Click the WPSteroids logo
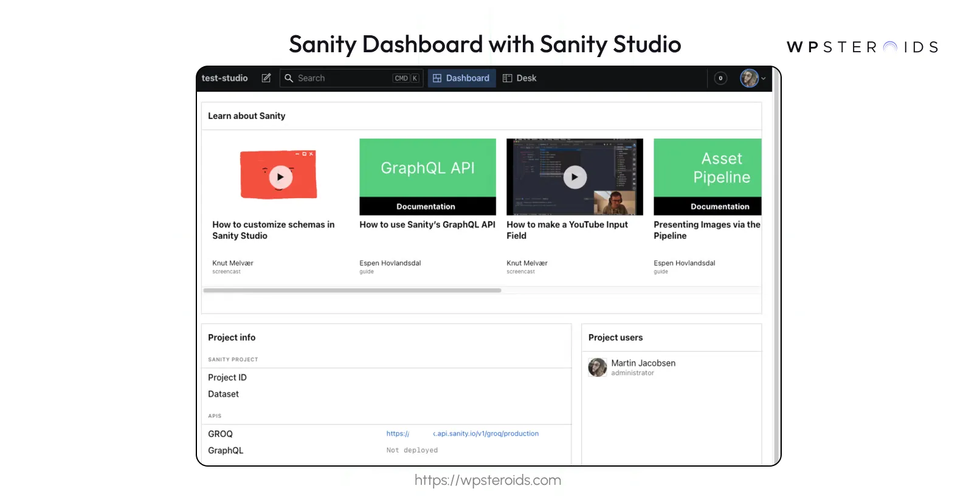Image resolution: width=980 pixels, height=497 pixels. click(x=863, y=47)
